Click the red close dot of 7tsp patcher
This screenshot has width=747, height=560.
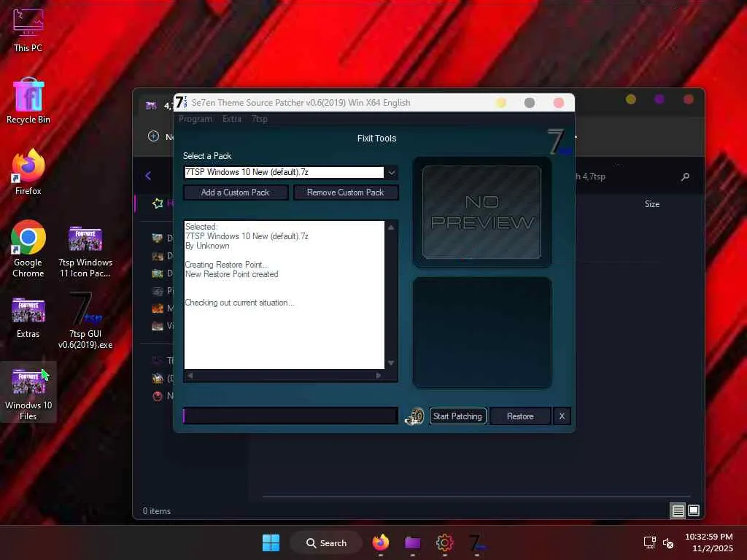[559, 103]
